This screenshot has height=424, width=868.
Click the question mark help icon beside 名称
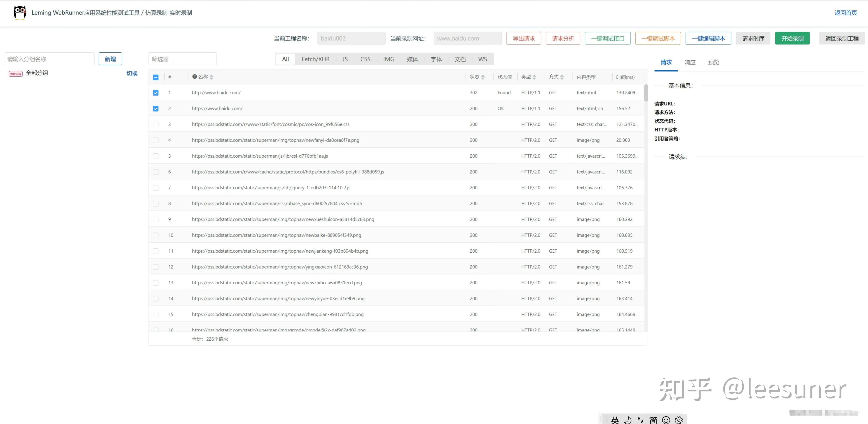click(194, 77)
